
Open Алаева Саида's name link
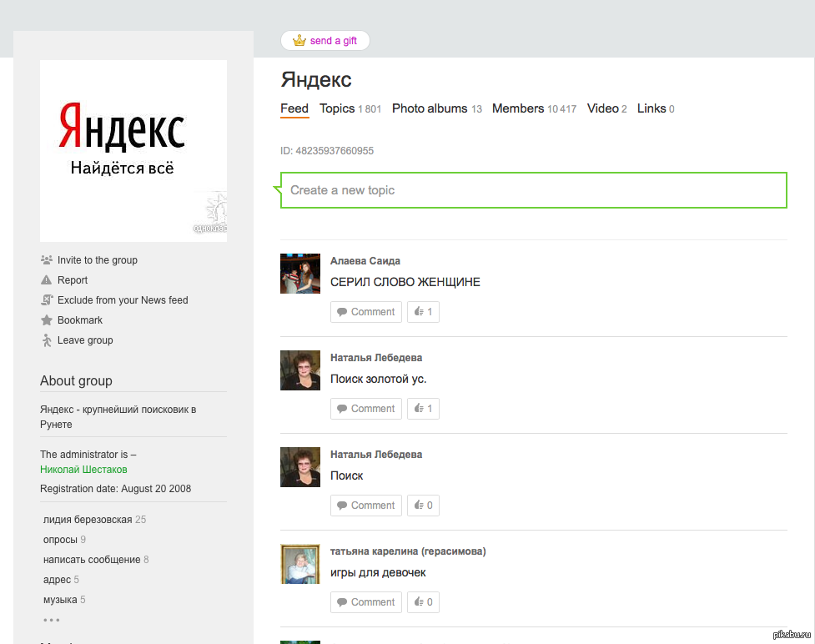[365, 261]
